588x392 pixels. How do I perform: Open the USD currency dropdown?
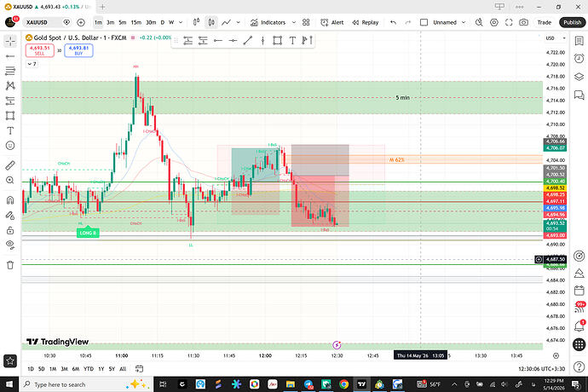click(x=556, y=37)
